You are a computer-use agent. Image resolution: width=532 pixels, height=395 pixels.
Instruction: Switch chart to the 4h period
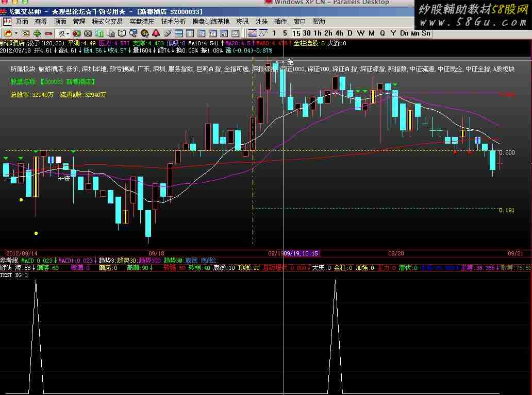pos(339,33)
